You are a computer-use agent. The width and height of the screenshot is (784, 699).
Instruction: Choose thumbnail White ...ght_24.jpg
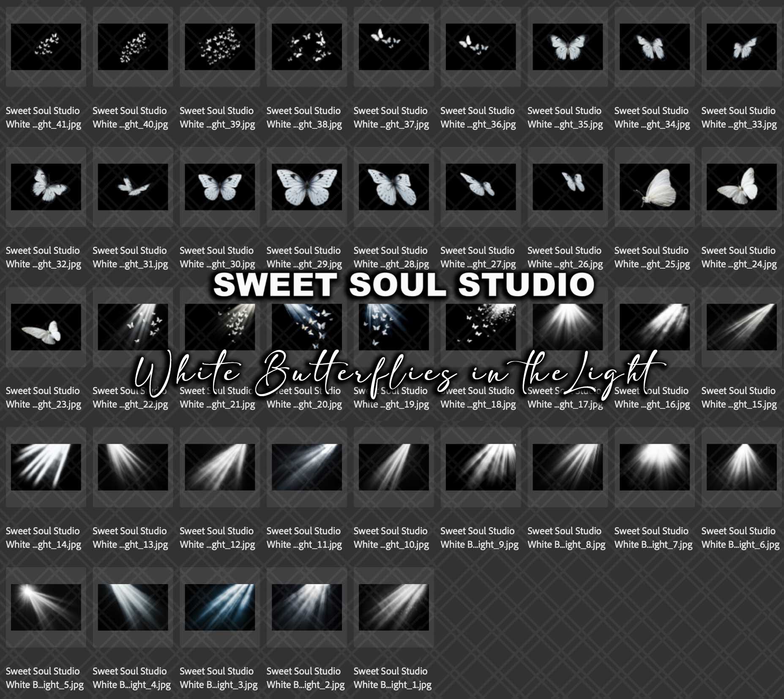[742, 187]
